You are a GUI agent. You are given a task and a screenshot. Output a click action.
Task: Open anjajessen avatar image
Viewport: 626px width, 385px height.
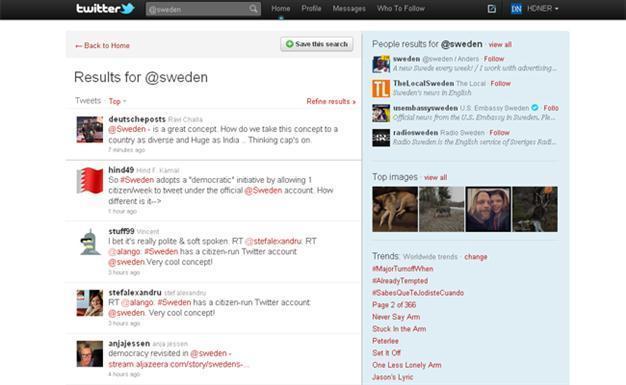coord(90,354)
